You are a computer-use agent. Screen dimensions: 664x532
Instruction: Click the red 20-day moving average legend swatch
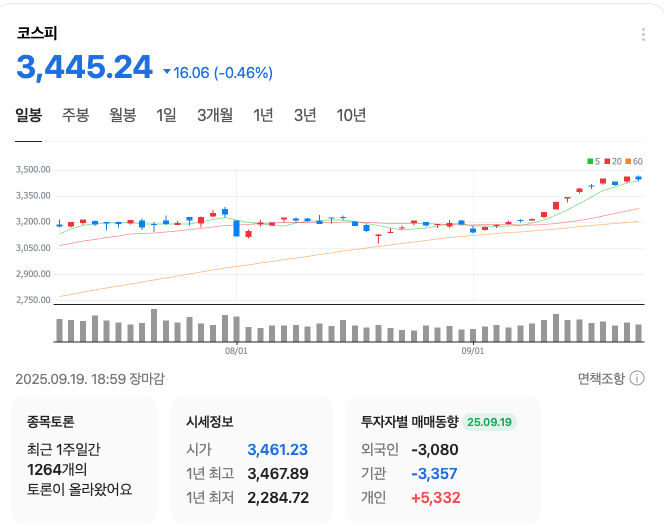607,161
